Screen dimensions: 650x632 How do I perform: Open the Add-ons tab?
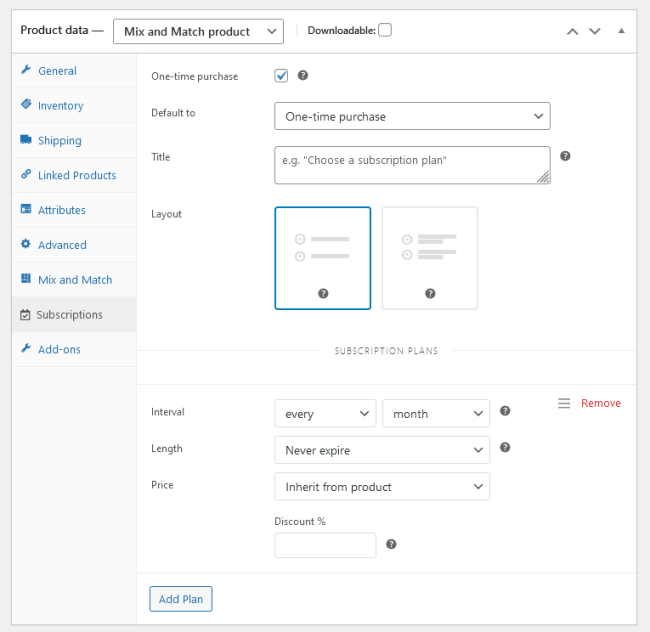(74, 349)
